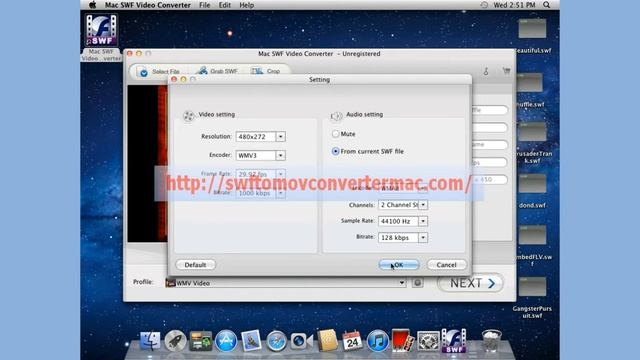
Task: Open the Mac SWF Video Converter menu
Action: point(148,5)
